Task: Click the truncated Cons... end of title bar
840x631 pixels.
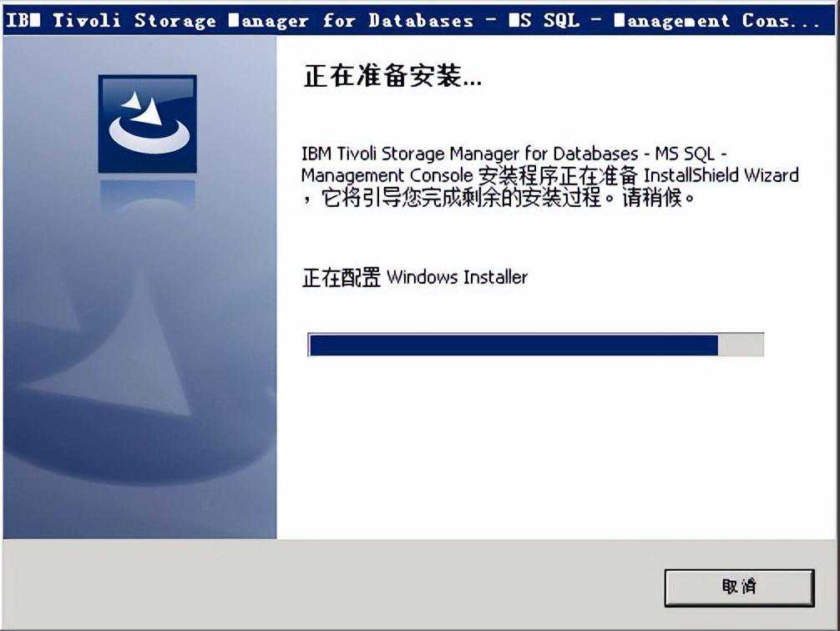Action: 781,20
